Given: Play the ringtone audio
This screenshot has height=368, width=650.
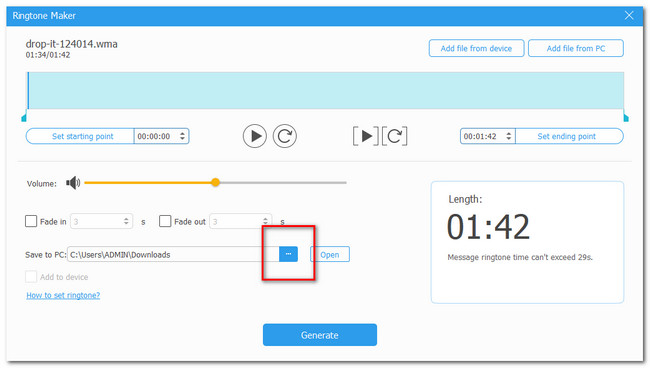Looking at the screenshot, I should [x=255, y=136].
